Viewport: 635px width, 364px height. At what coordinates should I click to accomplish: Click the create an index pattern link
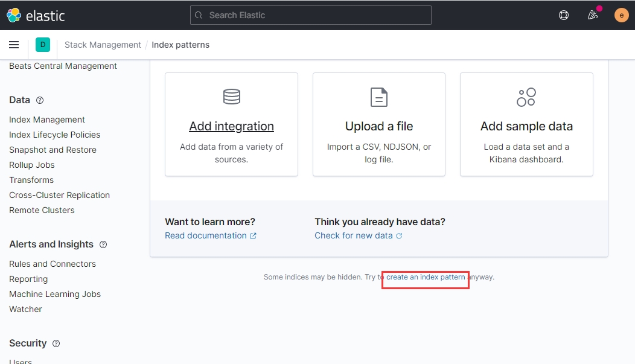426,277
